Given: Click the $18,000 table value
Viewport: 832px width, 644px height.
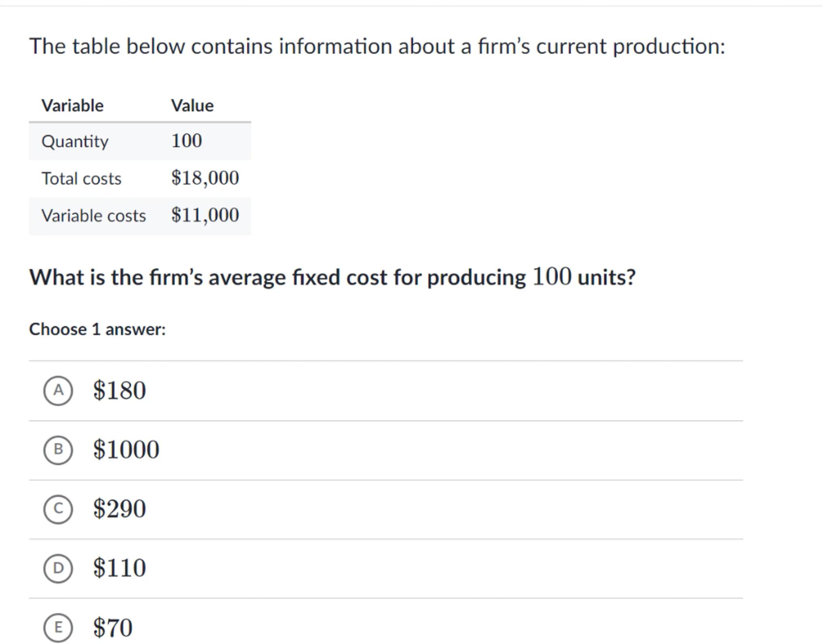Looking at the screenshot, I should point(205,178).
